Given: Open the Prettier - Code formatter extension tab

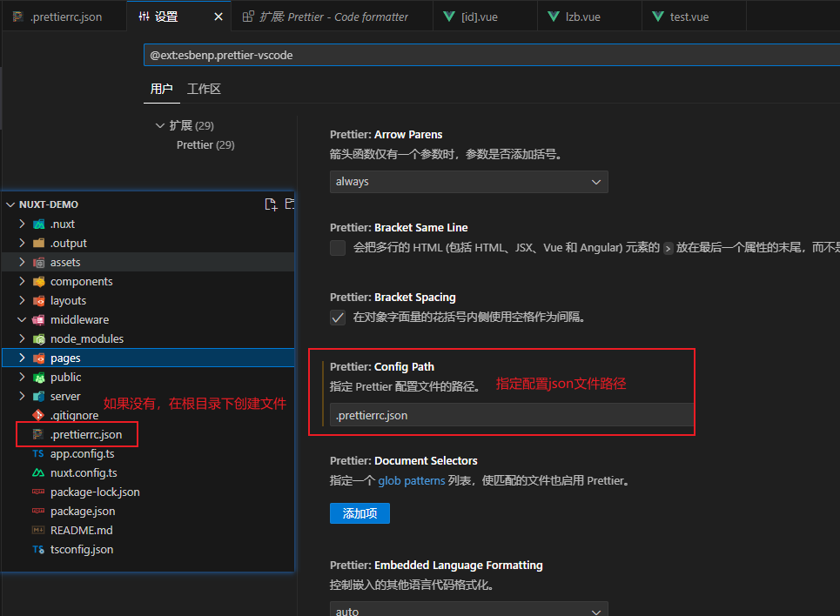Looking at the screenshot, I should tap(333, 17).
